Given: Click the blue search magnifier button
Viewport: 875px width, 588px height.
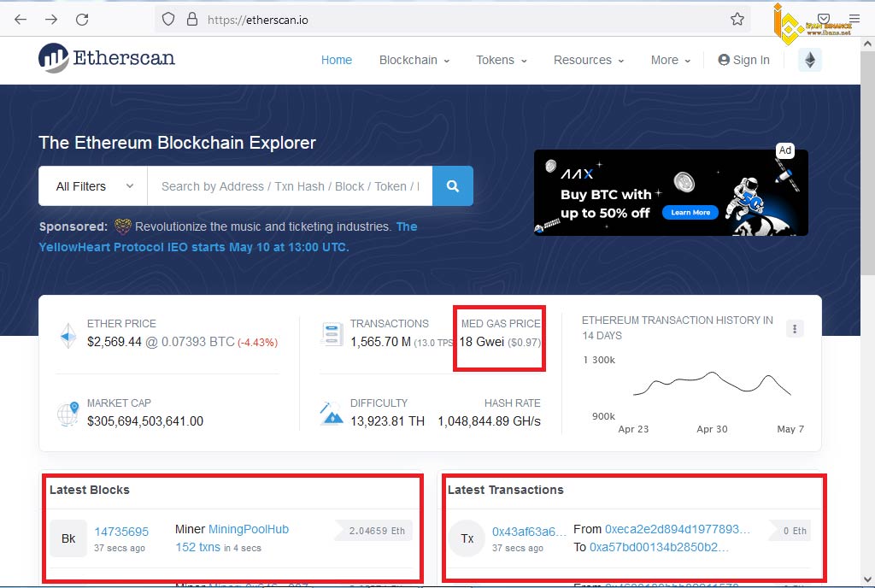Looking at the screenshot, I should [x=453, y=185].
